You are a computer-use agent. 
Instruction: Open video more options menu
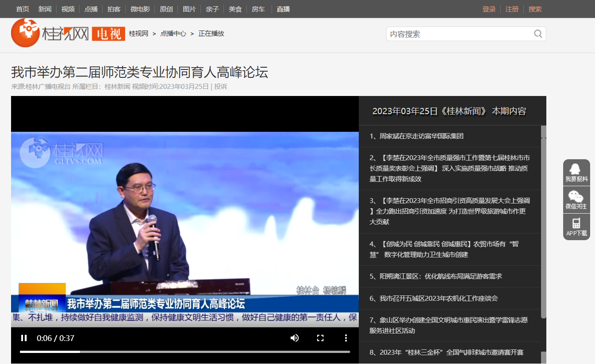click(346, 338)
